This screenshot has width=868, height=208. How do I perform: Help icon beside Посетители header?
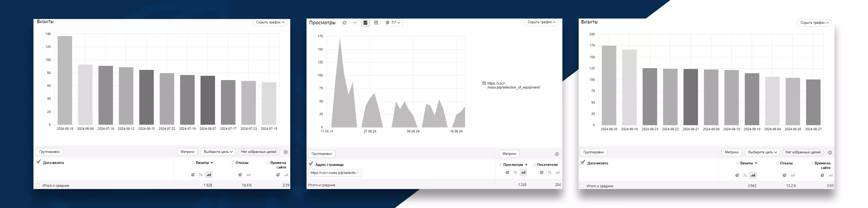click(535, 165)
